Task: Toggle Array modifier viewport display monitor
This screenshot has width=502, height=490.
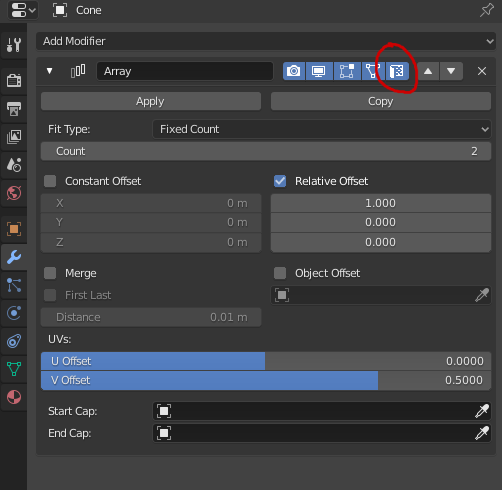Action: tap(319, 71)
